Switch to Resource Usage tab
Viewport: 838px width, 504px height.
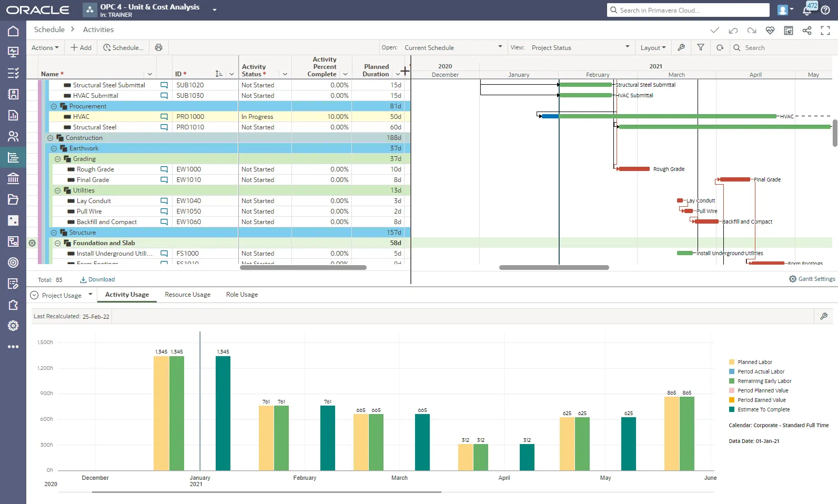coord(187,295)
